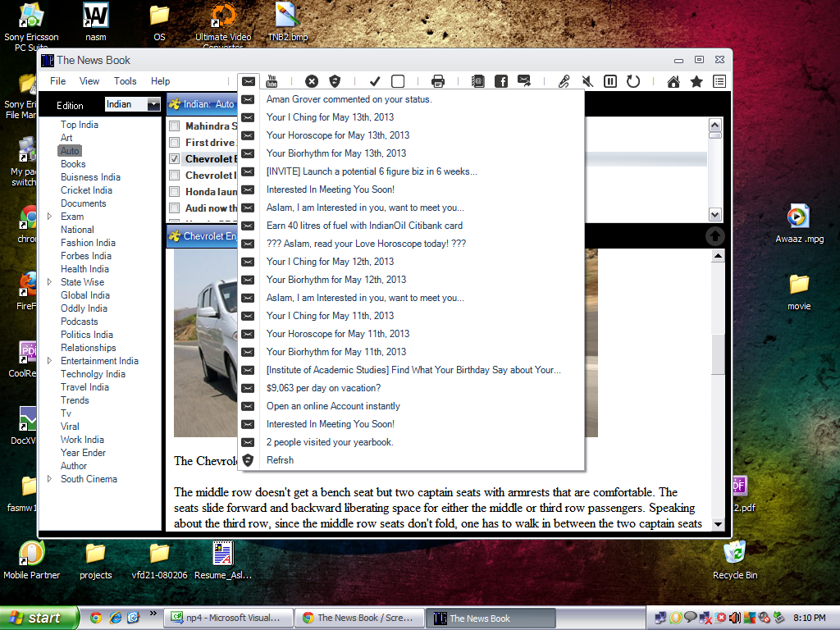This screenshot has width=840, height=630.
Task: Select 'Earn 40 litres of fuel' mail
Action: 412,226
